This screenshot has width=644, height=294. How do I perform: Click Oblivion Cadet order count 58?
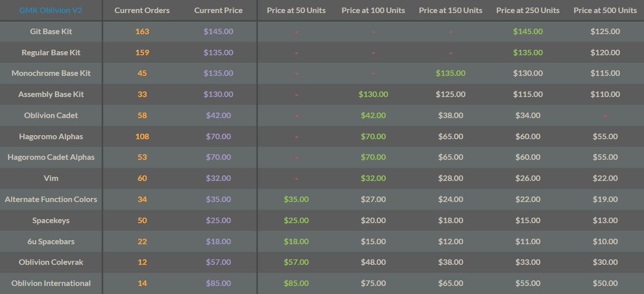142,116
